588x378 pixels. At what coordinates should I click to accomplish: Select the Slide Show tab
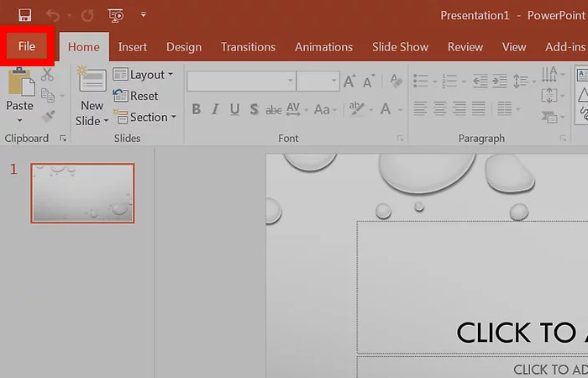400,47
